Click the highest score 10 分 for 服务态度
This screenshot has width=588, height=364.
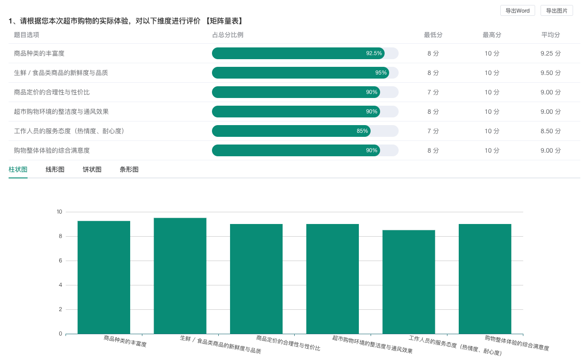pos(492,131)
